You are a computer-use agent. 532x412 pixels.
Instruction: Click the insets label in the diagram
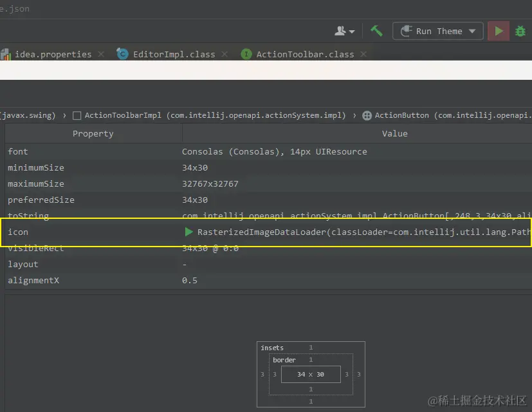pos(271,348)
